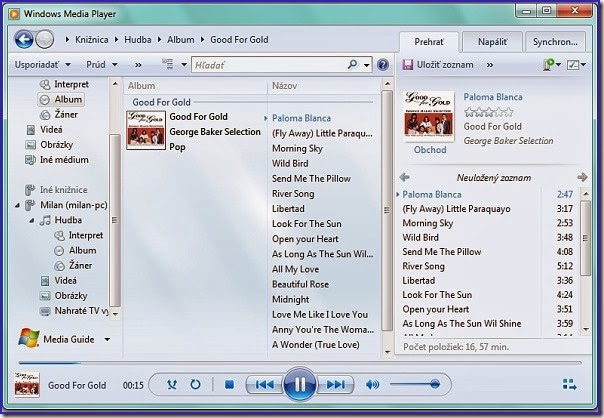This screenshot has width=604, height=418.
Task: Collapse the Milan (milan-pc) library
Action: 17,205
